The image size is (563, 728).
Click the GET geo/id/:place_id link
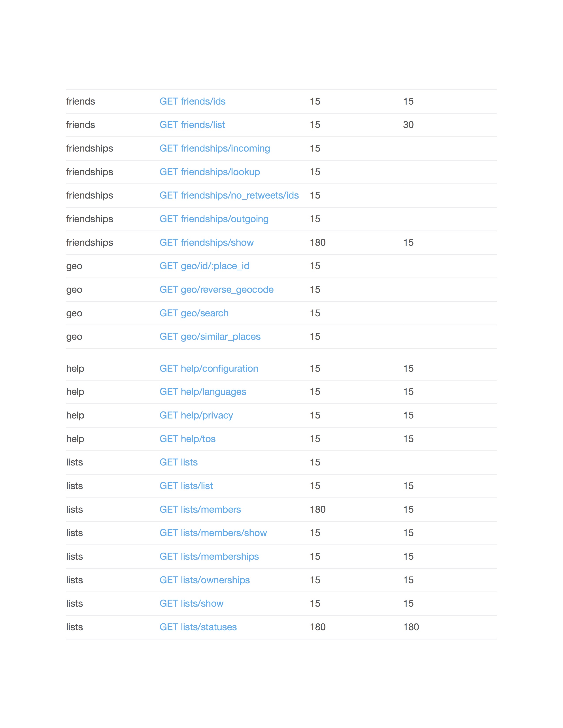click(x=204, y=266)
